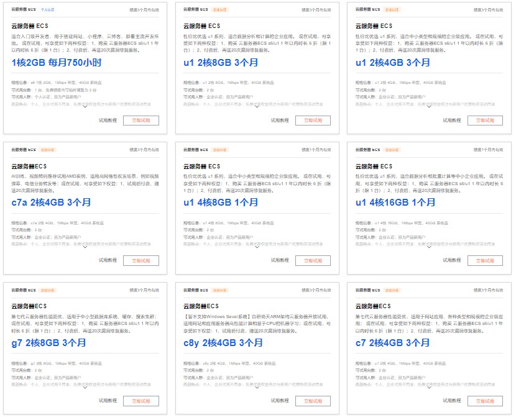Click the 企业认证 tag on the c8y 2核4GB card
The height and width of the screenshot is (420, 516).
click(219, 290)
